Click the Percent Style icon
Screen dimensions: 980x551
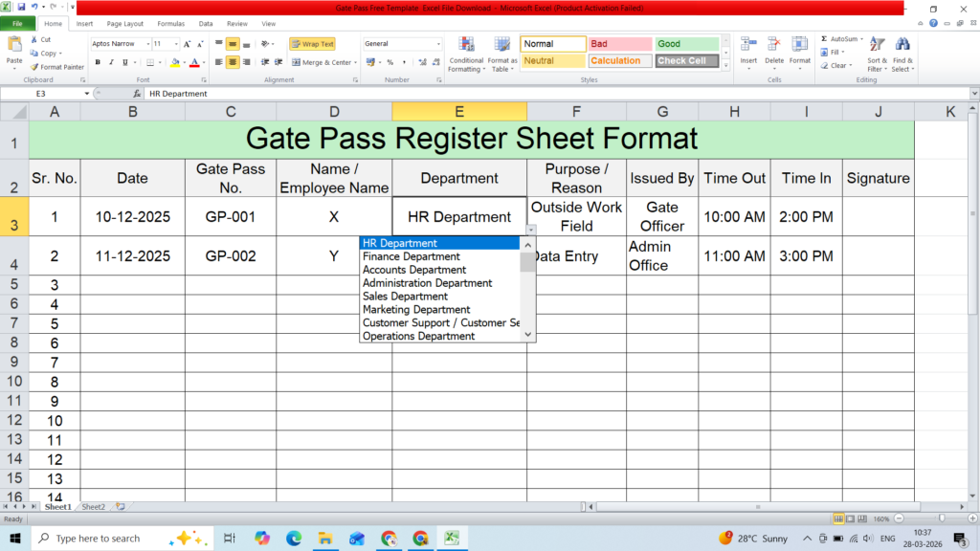pos(390,62)
